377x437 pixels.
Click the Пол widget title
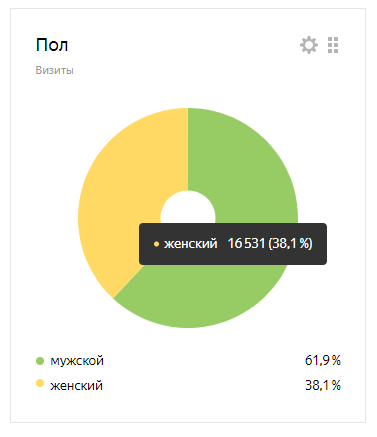tap(52, 45)
